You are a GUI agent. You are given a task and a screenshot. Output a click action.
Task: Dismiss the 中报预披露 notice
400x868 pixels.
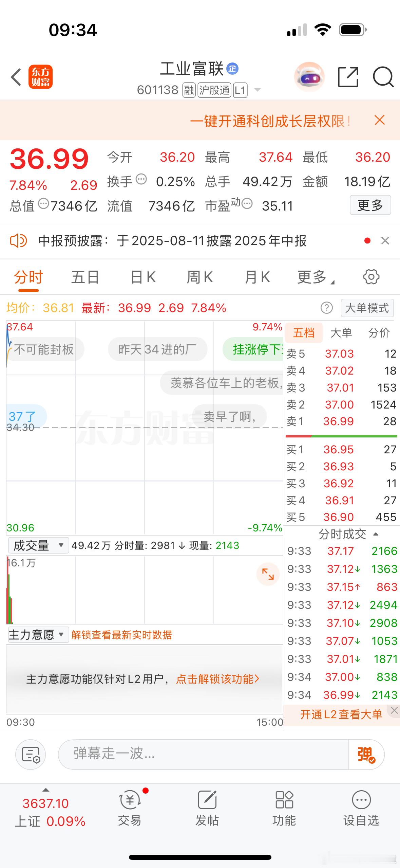tap(385, 241)
